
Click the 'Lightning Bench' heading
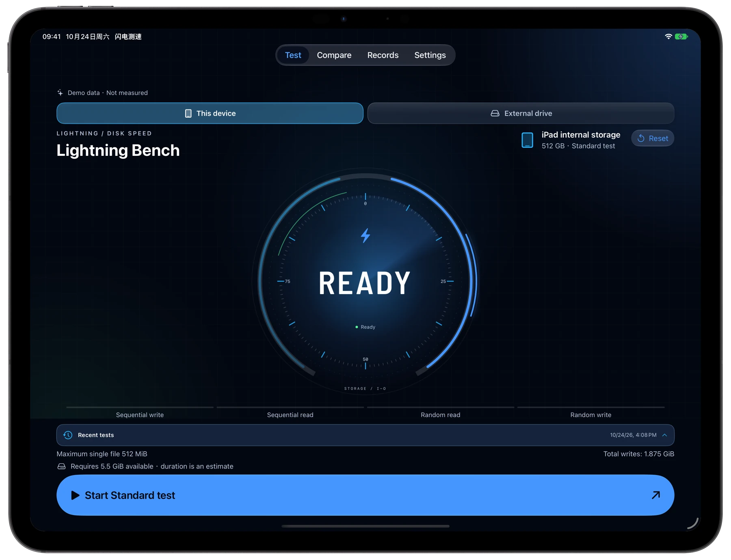118,150
